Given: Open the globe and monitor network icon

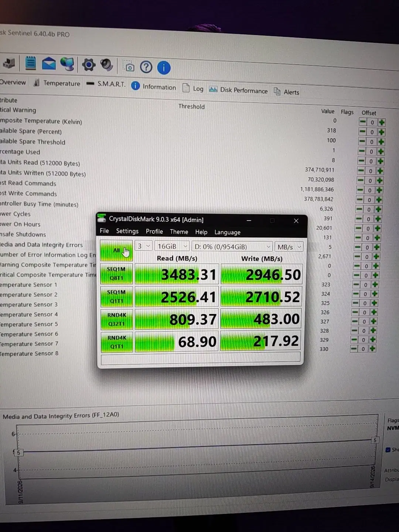Looking at the screenshot, I should (67, 64).
